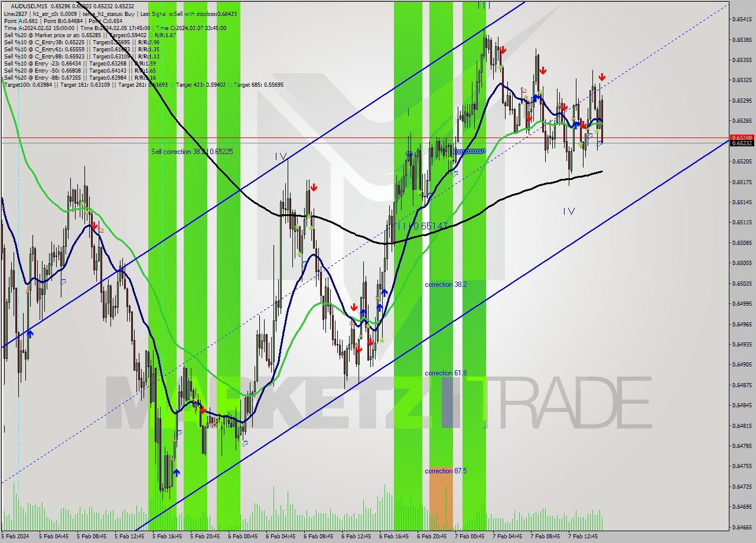Viewport: 756px width, 543px height.
Task: Click the red 0.65240 price tag
Action: click(x=742, y=137)
